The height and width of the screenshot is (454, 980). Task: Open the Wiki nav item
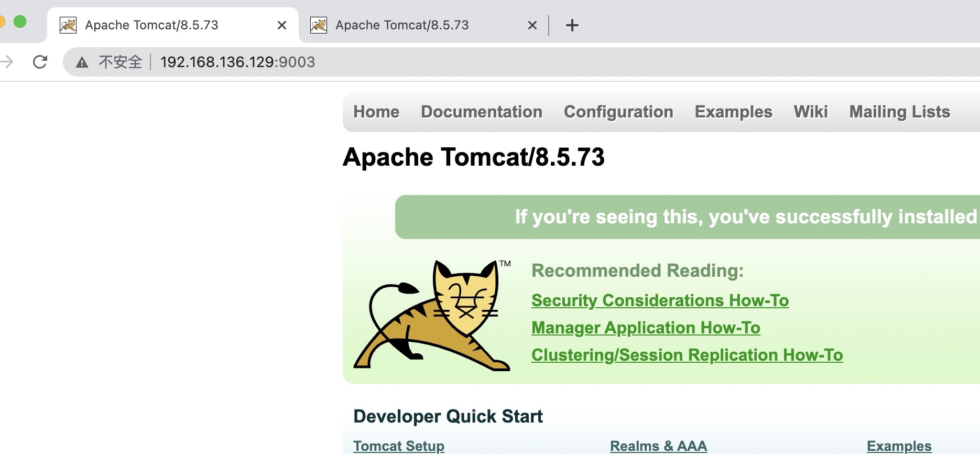pos(811,112)
